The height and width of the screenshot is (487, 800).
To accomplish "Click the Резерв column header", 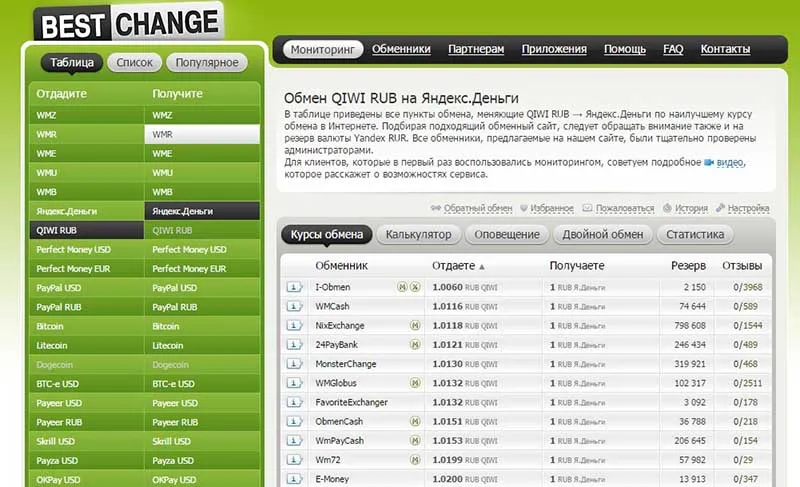I will [688, 266].
